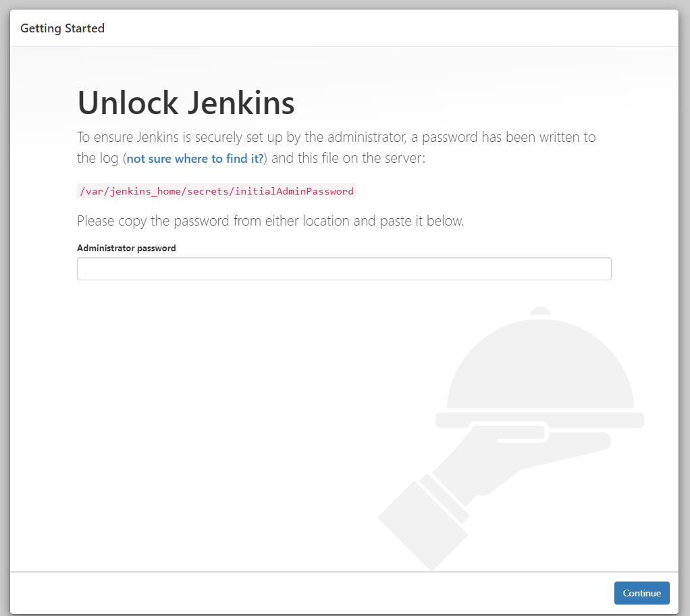This screenshot has width=690, height=616.
Task: Click 'Please copy the password' instruction text
Action: click(x=270, y=221)
